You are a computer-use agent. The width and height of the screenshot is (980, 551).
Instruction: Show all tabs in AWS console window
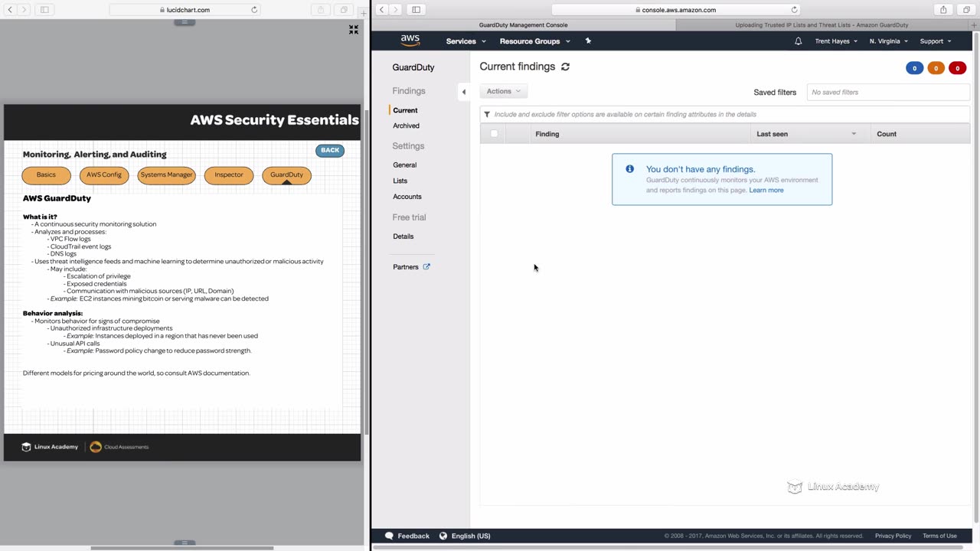coord(966,10)
